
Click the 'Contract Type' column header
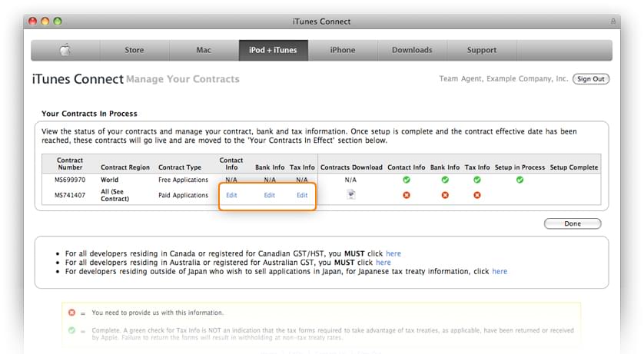(180, 167)
